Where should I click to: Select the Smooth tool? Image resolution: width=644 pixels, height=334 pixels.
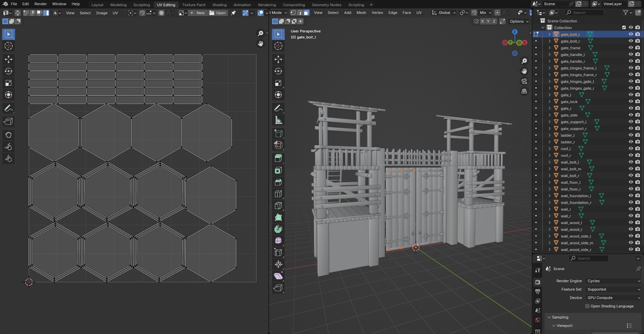[x=278, y=241]
